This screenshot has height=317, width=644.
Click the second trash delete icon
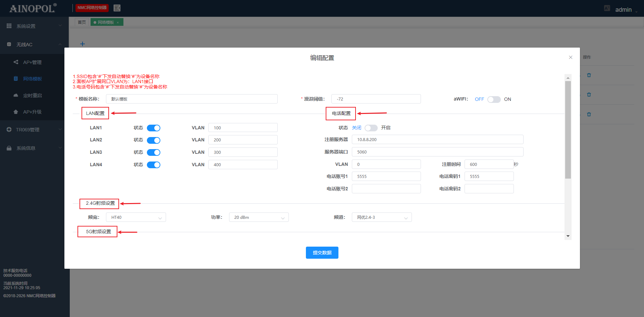(x=589, y=94)
